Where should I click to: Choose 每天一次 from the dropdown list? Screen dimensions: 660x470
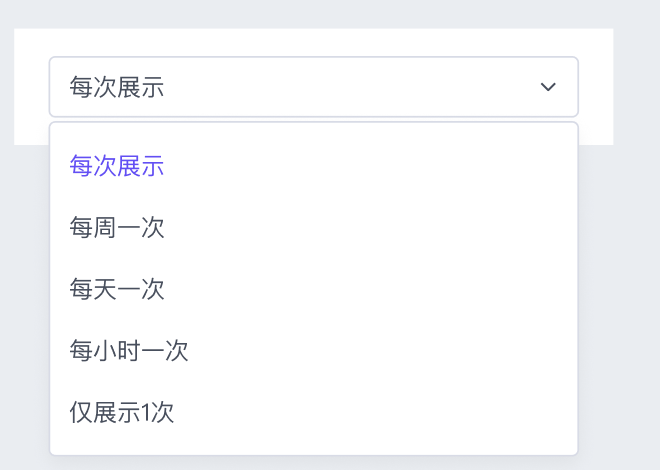point(117,290)
